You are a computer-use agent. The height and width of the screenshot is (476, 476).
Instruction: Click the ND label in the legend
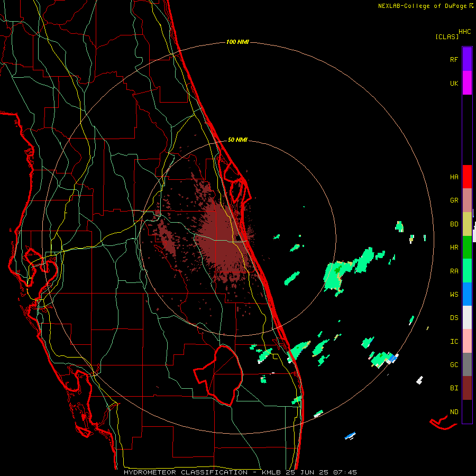pyautogui.click(x=454, y=412)
